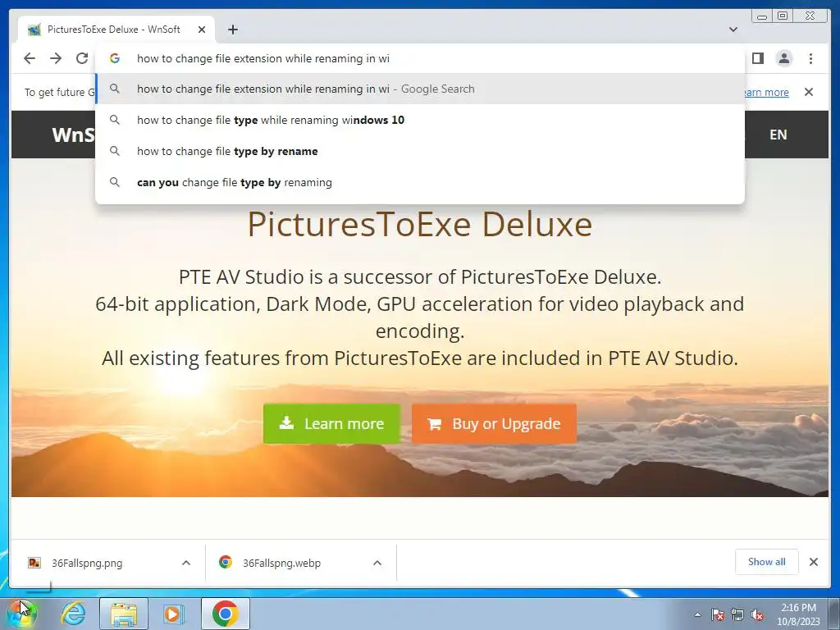Expand options for the 36Fallspng.webp download

[x=377, y=563]
